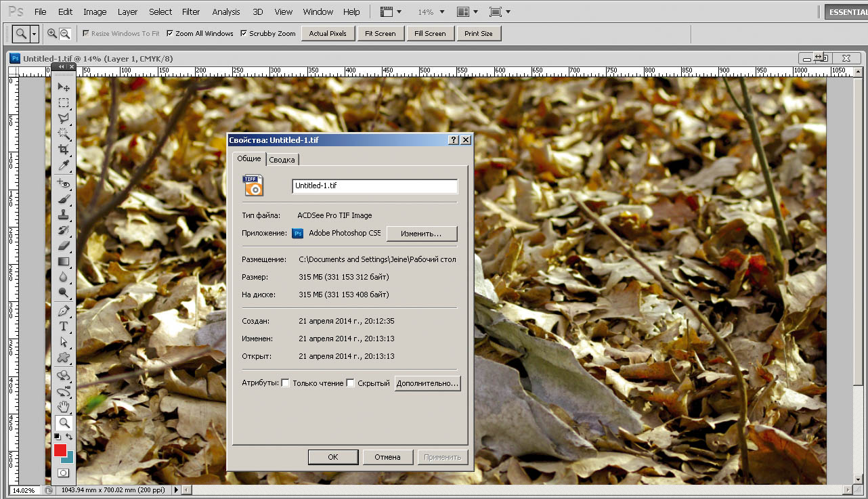This screenshot has width=868, height=499.
Task: Select the Clone Stamp tool
Action: coord(64,215)
